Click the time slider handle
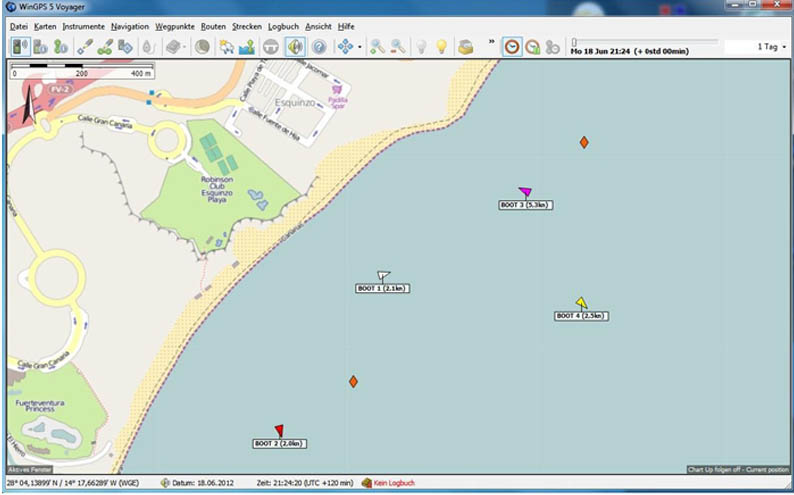 574,42
